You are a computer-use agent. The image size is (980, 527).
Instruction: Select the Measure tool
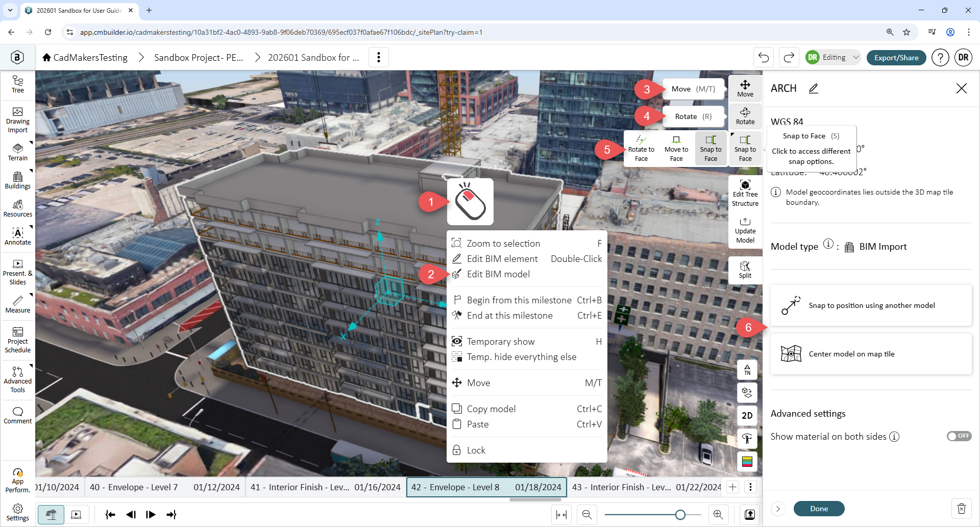(x=18, y=304)
